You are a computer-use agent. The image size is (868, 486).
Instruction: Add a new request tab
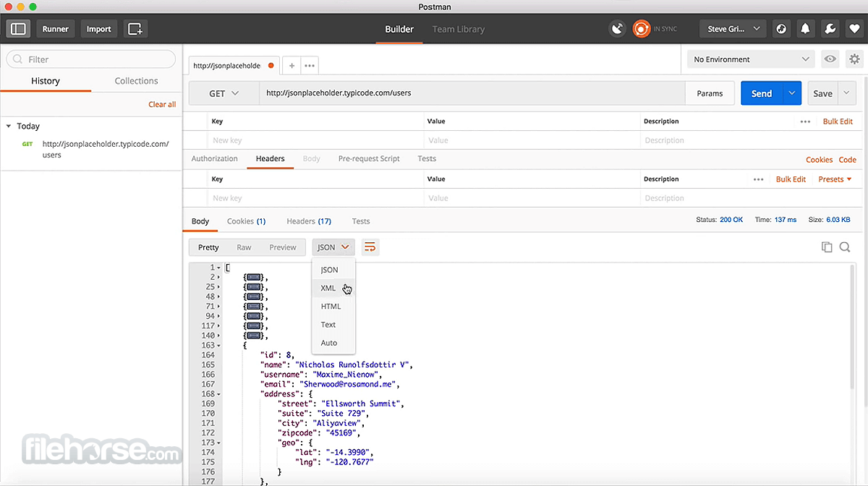point(292,66)
